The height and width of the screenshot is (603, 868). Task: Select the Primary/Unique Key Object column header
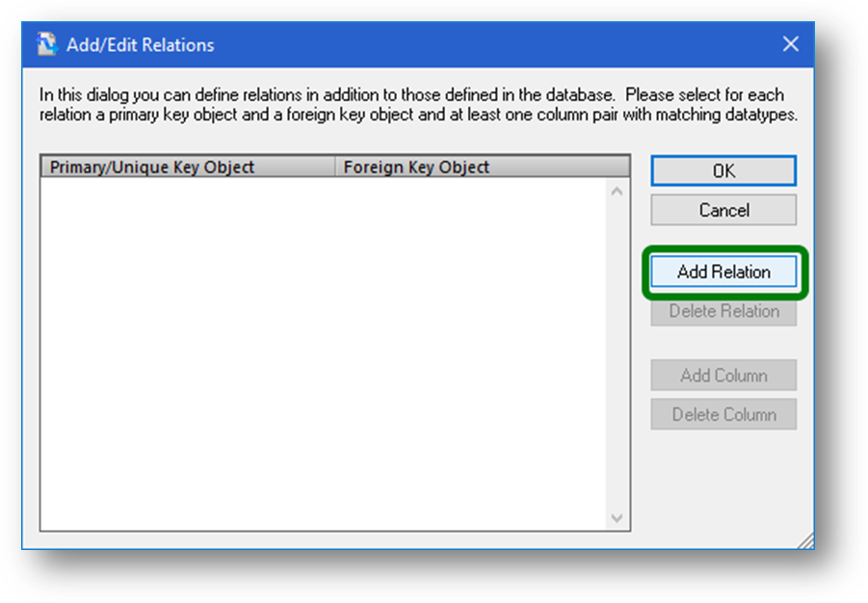[188, 167]
